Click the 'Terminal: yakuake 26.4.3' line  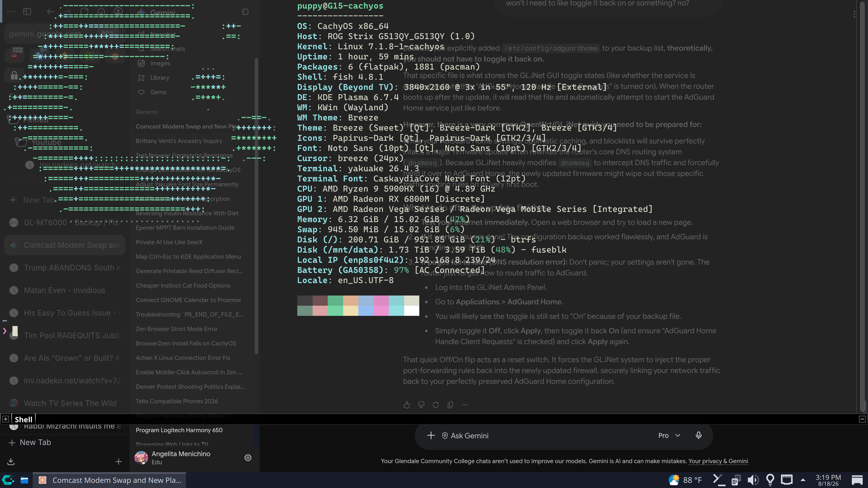(x=358, y=168)
